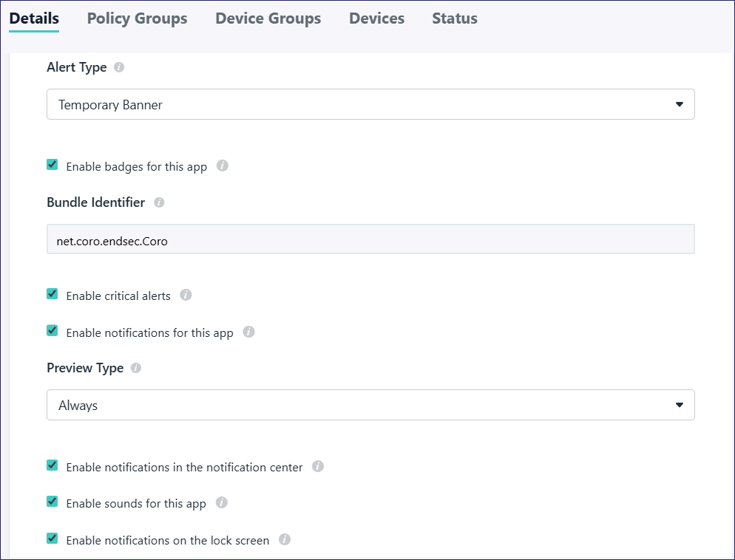Open the Alert Type dropdown
This screenshot has height=560, width=735.
point(370,105)
